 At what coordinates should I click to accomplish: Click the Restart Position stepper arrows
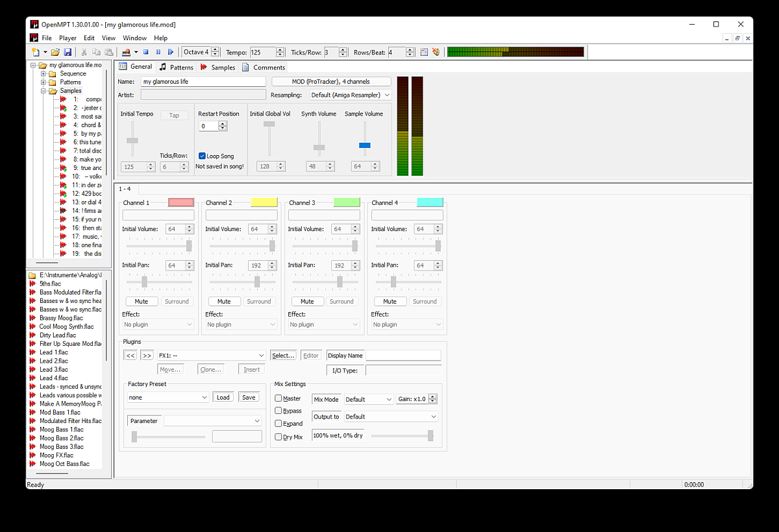(223, 126)
